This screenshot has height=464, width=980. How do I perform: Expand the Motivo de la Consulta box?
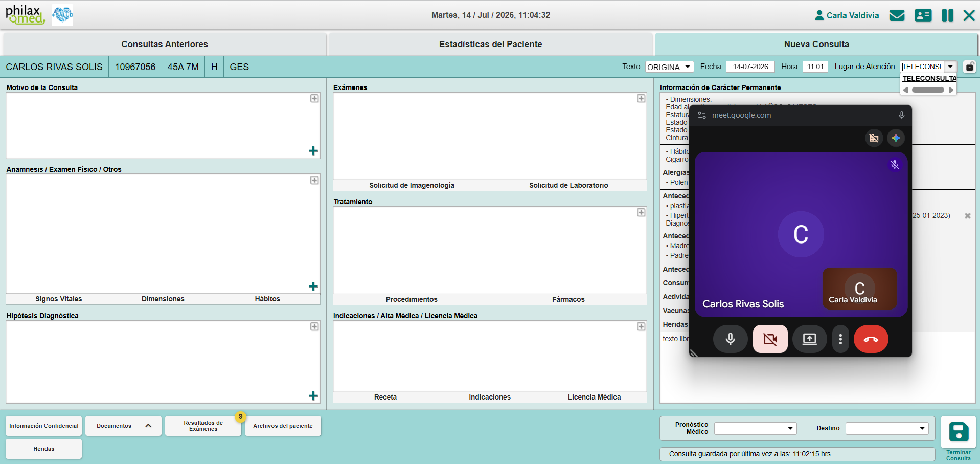(x=314, y=98)
